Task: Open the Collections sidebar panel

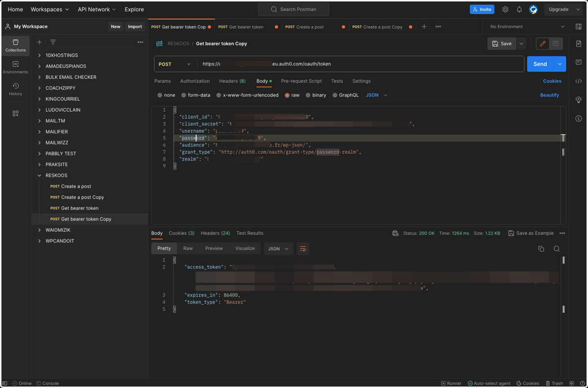Action: click(16, 46)
